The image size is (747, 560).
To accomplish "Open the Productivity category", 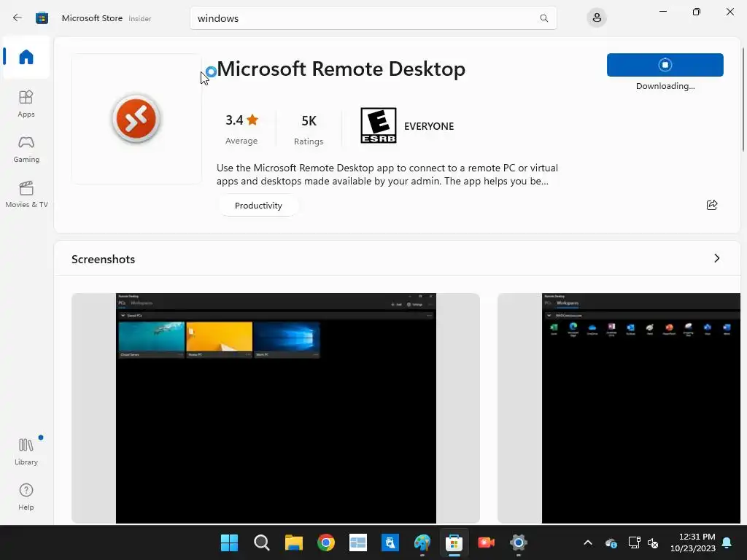I will pyautogui.click(x=258, y=205).
